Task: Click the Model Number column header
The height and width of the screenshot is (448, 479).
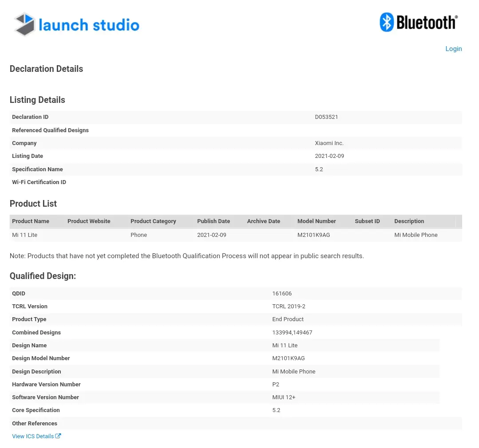Action: 317,221
